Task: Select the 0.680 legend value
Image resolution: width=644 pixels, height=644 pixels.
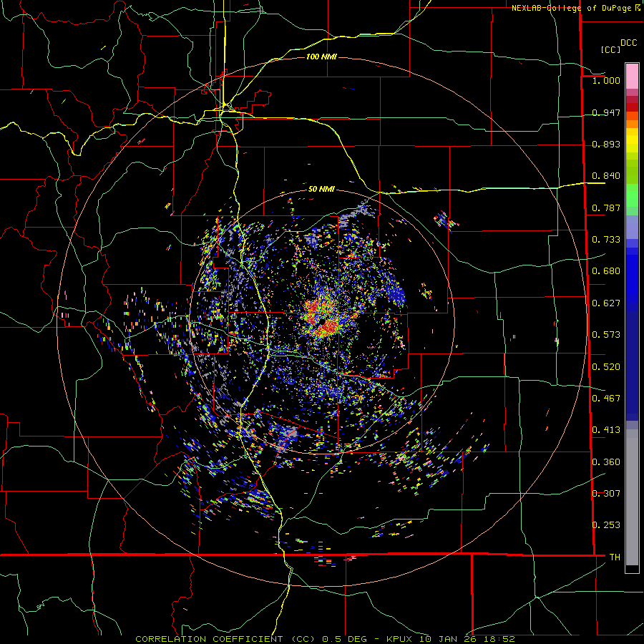Action: [606, 271]
